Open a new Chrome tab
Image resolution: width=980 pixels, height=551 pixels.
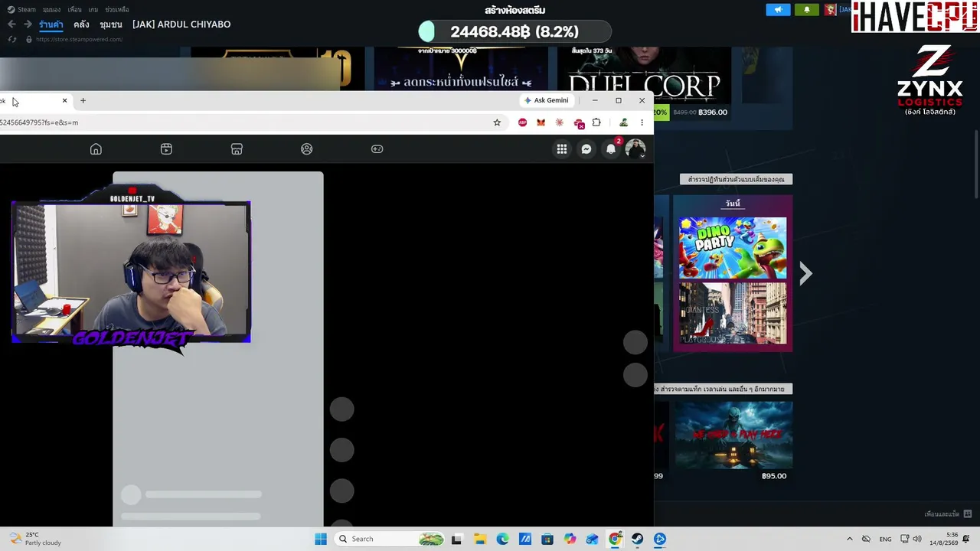[x=83, y=100]
